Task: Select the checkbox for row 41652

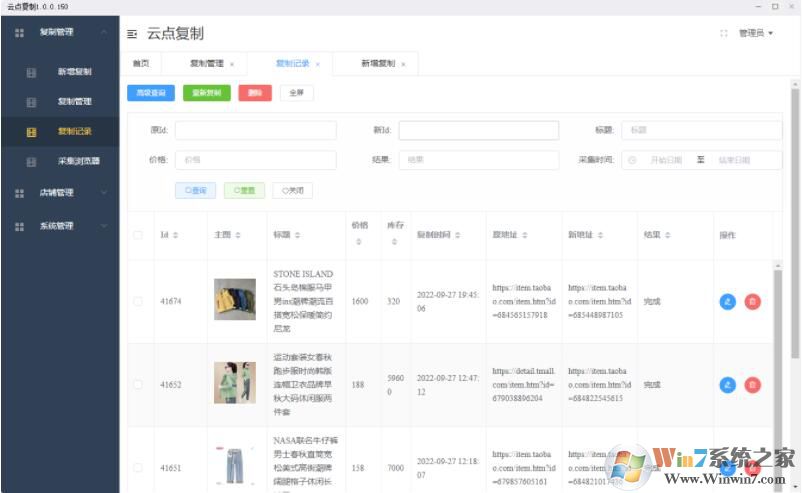Action: [138, 384]
